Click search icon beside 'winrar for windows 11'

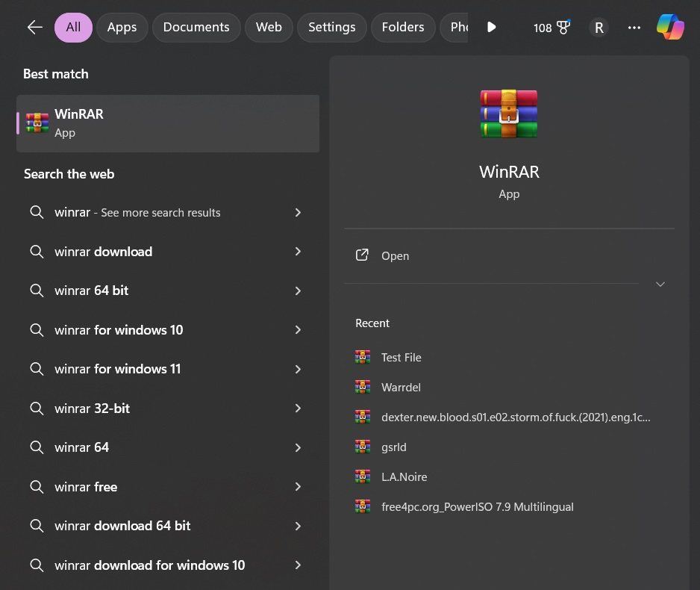tap(37, 369)
